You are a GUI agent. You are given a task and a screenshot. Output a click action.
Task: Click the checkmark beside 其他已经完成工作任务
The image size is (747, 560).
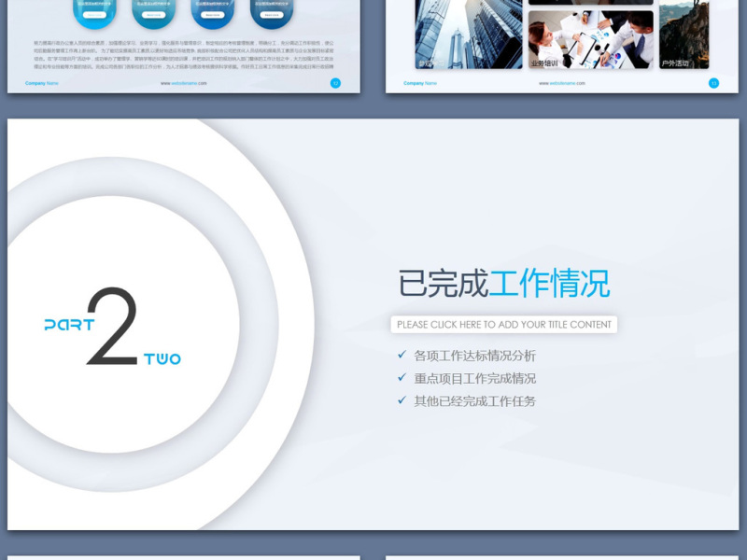[402, 400]
